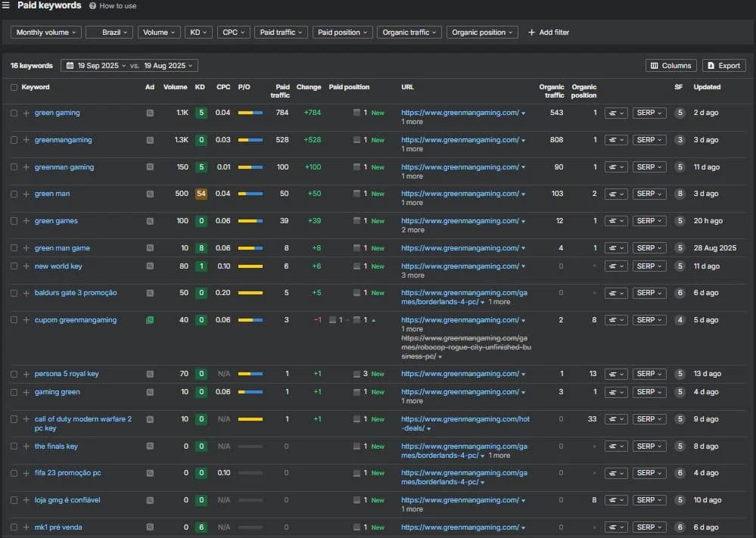Click the P/O bar for green gaming
This screenshot has width=756, height=538.
coord(250,113)
